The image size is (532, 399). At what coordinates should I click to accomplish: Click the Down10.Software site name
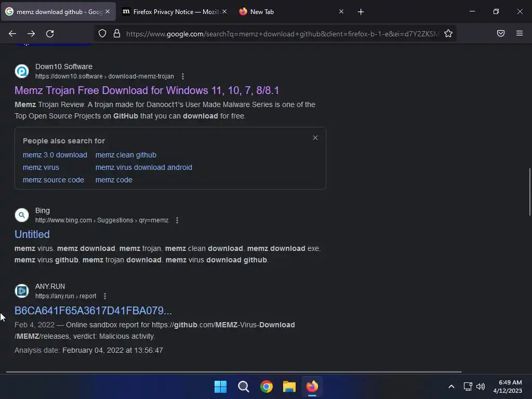[64, 66]
